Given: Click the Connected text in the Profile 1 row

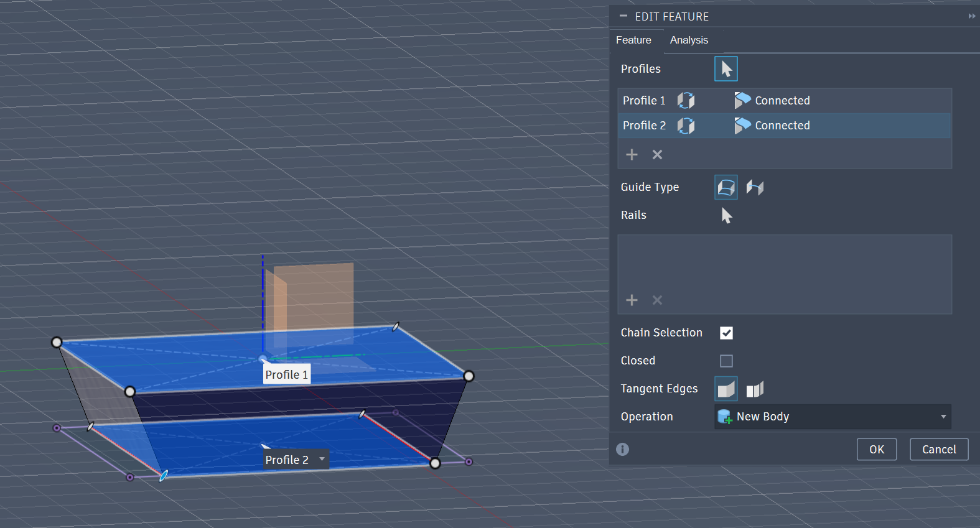Looking at the screenshot, I should click(x=782, y=101).
